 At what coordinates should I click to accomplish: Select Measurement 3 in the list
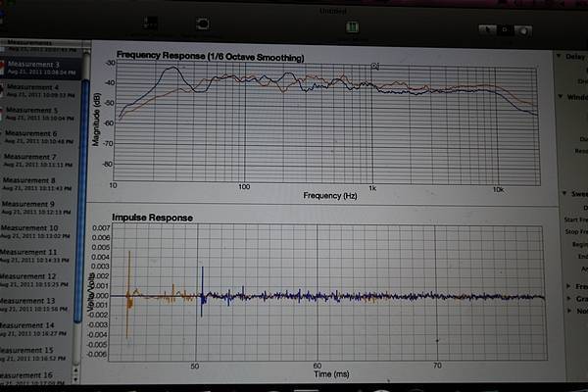pos(41,68)
